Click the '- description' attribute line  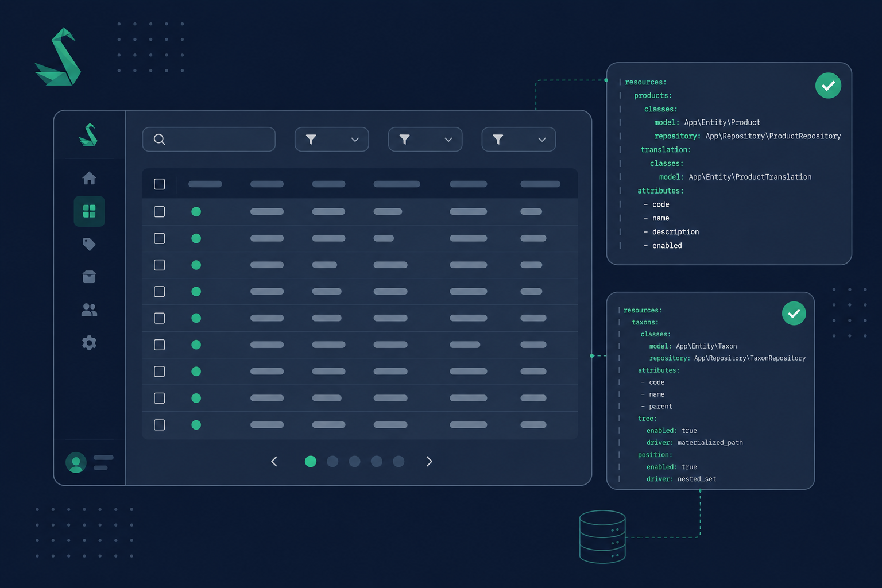coord(671,232)
